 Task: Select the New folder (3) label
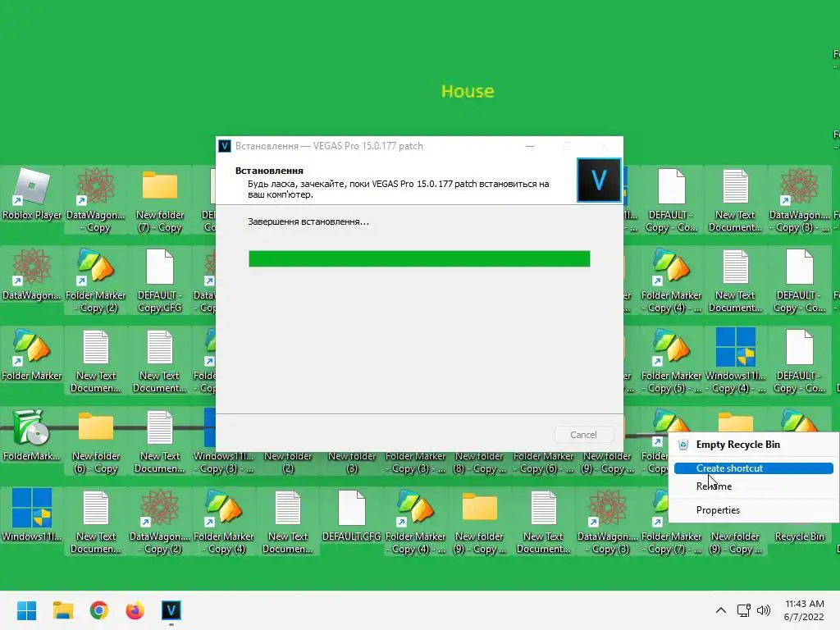coord(352,463)
